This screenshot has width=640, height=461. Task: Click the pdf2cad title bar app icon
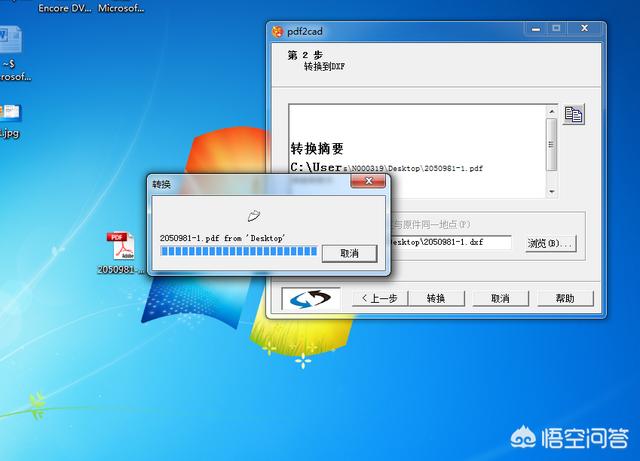(278, 32)
